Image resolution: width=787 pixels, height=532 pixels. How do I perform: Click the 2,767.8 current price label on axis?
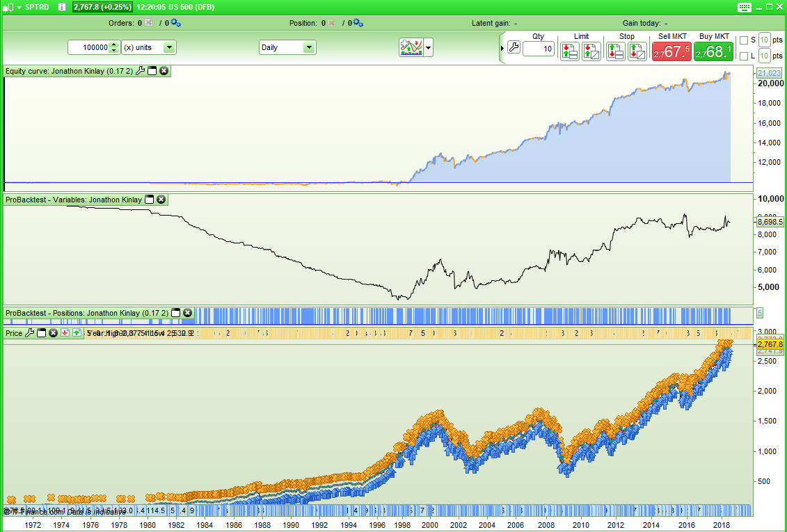770,345
